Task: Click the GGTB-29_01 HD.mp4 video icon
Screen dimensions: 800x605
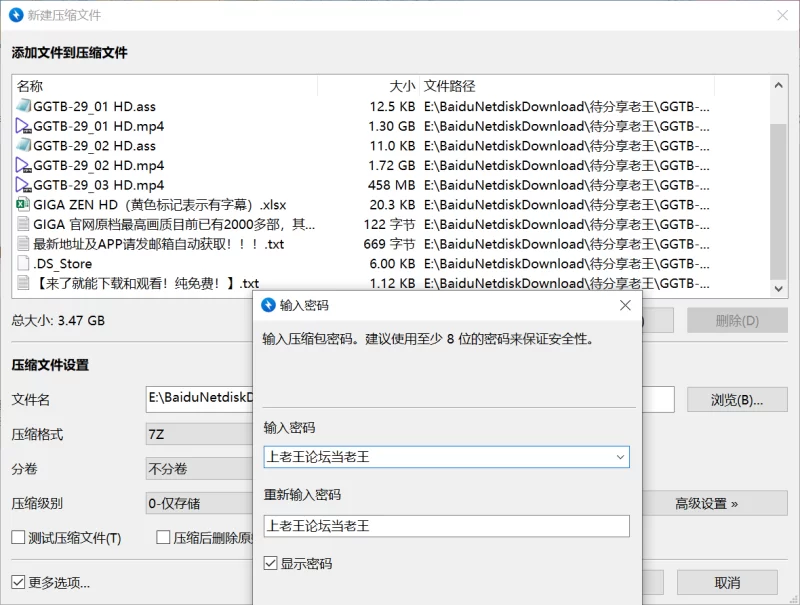Action: (x=24, y=127)
